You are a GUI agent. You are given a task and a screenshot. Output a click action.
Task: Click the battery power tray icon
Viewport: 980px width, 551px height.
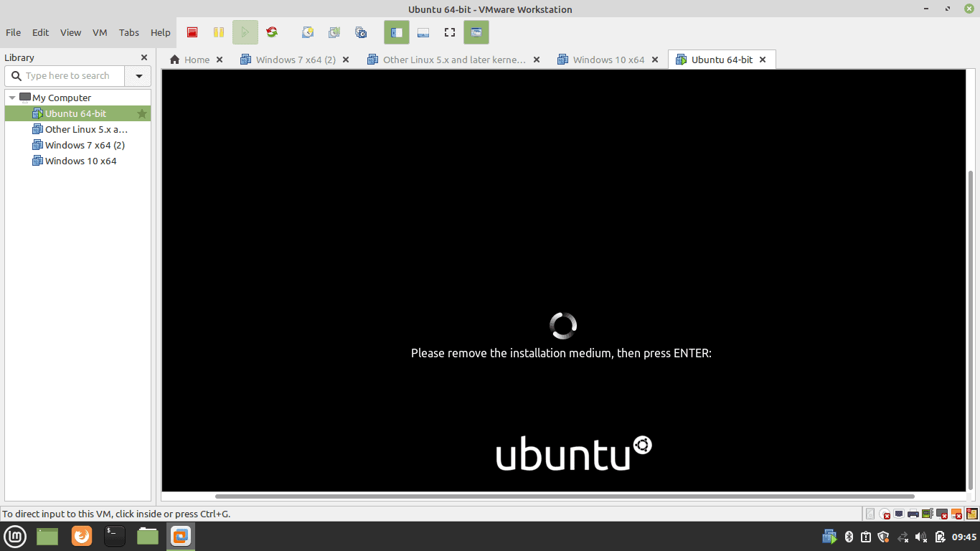click(940, 537)
